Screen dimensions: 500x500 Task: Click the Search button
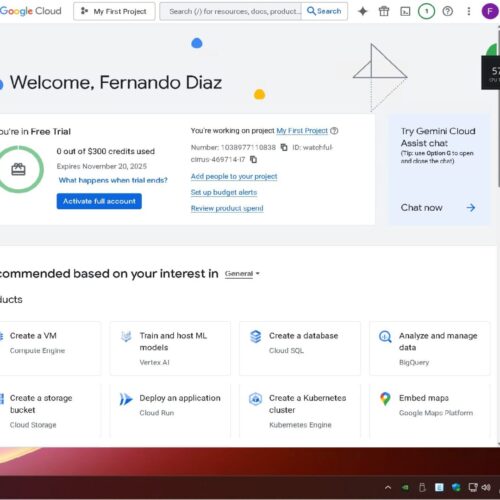pyautogui.click(x=324, y=11)
